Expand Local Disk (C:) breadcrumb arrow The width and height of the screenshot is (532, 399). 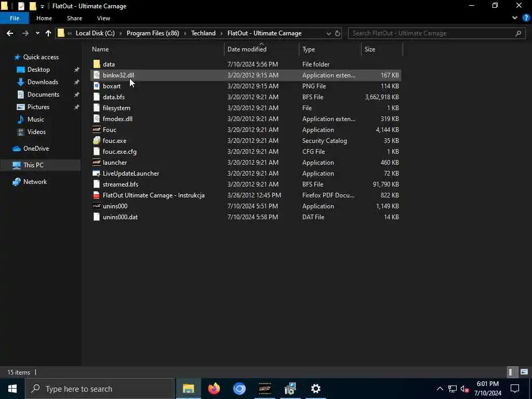(121, 33)
